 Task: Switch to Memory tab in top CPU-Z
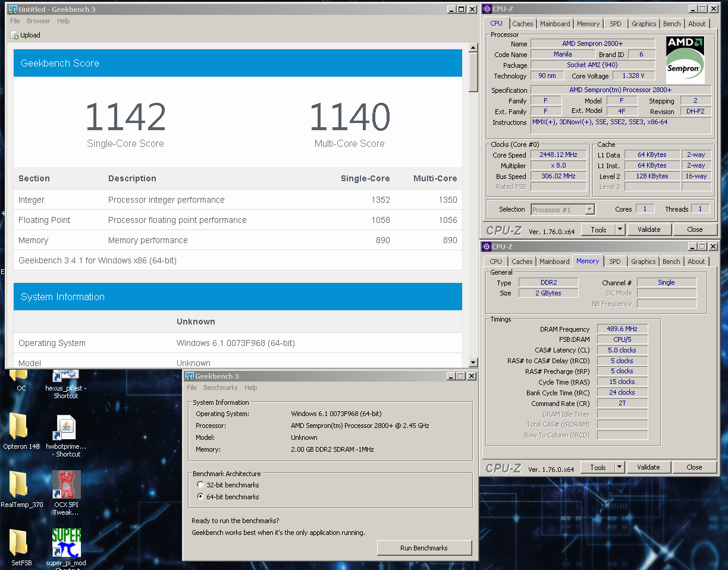(588, 24)
